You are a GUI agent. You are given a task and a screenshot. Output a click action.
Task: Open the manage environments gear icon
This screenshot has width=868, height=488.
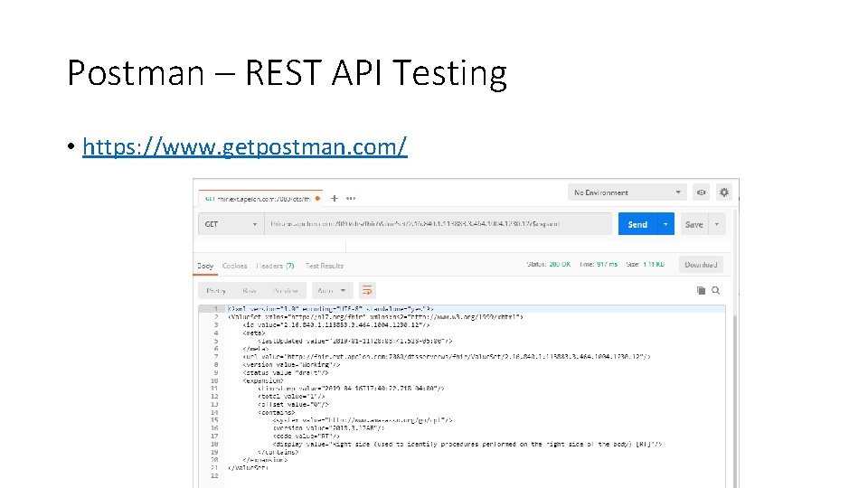tap(724, 192)
